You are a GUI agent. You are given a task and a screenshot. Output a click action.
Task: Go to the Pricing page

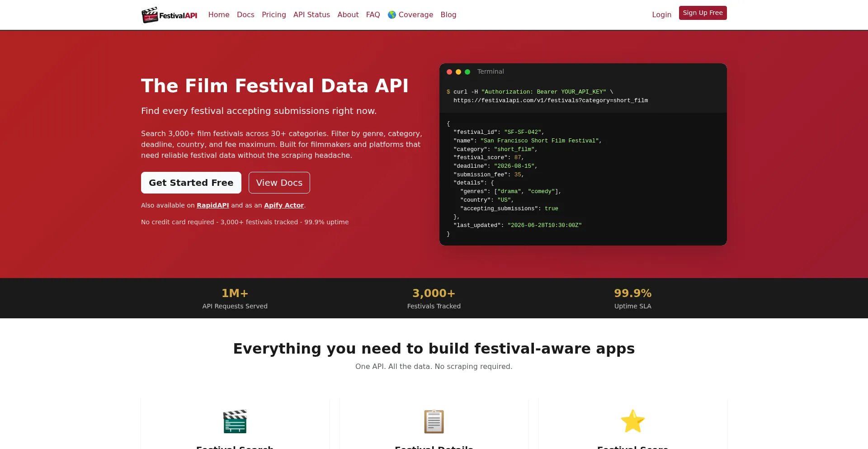coord(274,15)
